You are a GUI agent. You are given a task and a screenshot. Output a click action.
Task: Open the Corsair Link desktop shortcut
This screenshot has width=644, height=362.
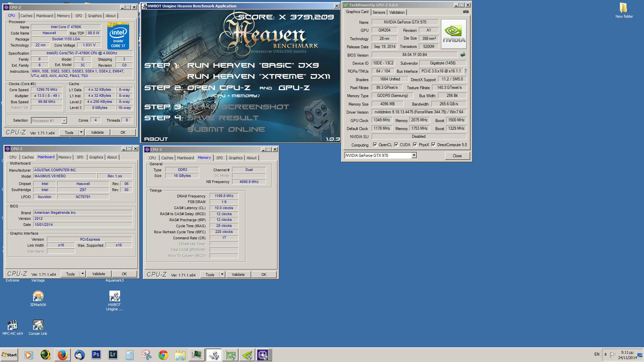[38, 327]
